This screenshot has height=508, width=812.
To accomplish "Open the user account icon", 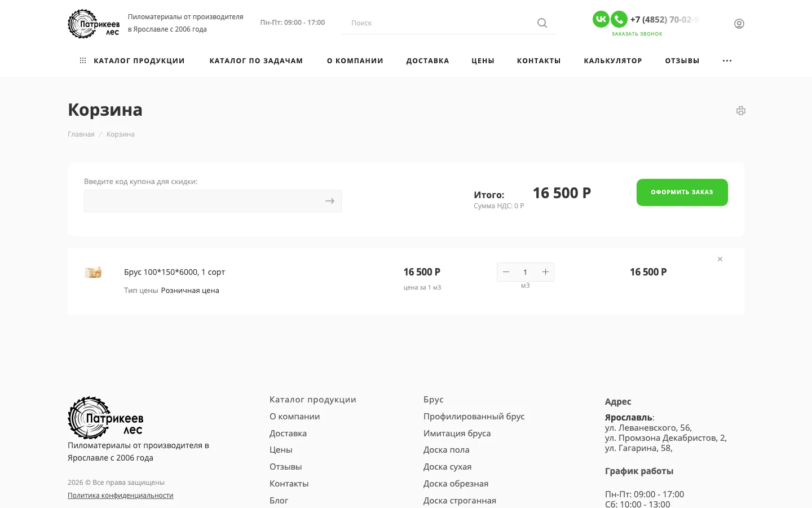I will click(739, 24).
